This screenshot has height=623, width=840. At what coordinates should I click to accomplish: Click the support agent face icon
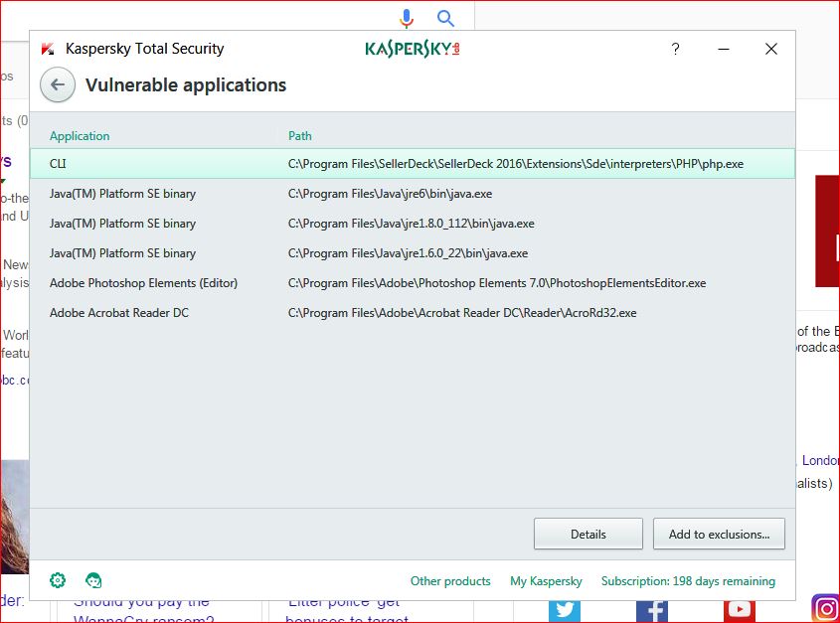(x=93, y=580)
